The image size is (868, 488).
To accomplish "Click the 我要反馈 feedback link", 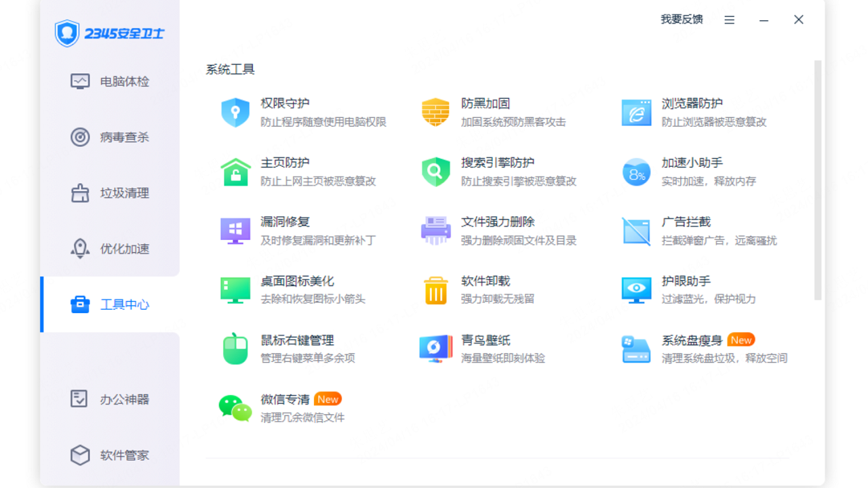I will point(681,20).
